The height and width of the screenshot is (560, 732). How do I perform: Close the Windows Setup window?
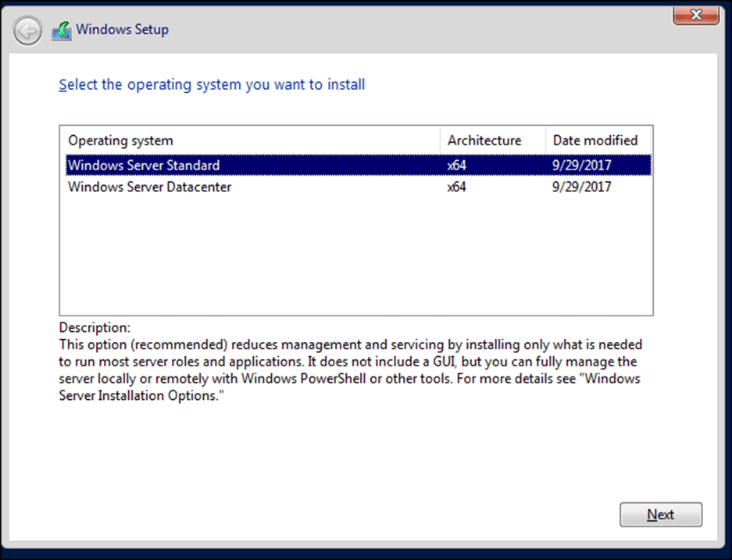(696, 13)
